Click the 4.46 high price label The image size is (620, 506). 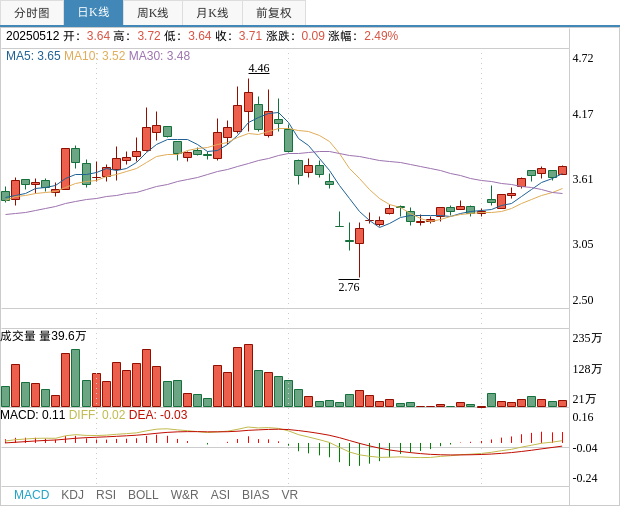(259, 68)
